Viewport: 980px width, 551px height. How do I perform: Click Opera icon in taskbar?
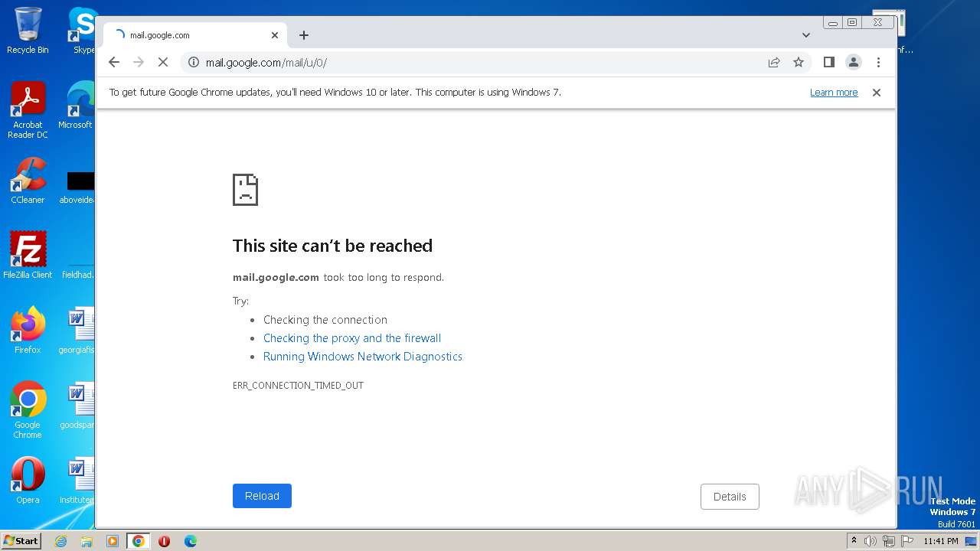tap(164, 541)
